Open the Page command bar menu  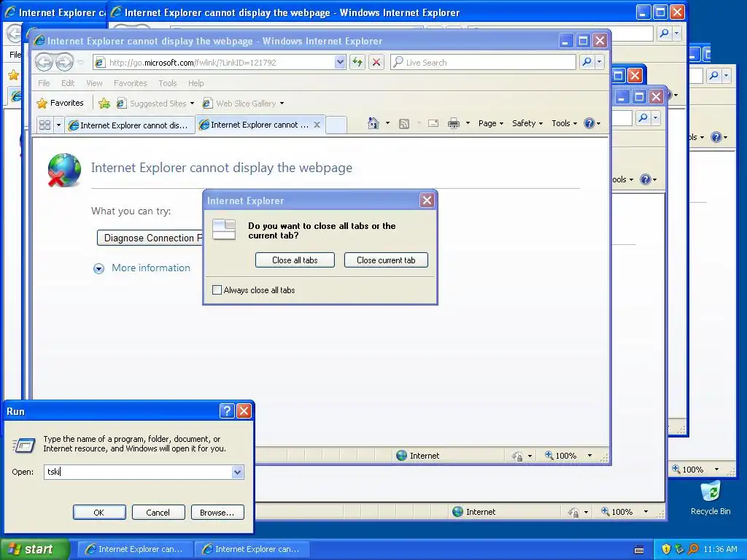(x=491, y=123)
